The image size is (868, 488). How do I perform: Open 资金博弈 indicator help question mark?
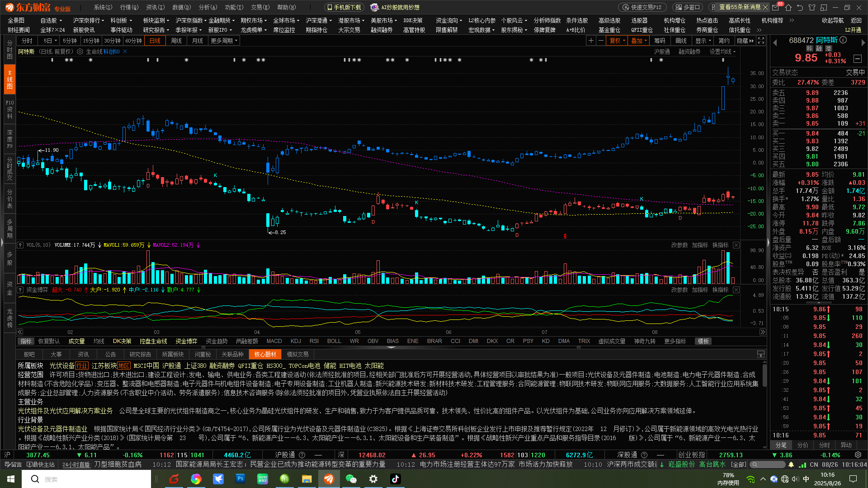coord(20,290)
